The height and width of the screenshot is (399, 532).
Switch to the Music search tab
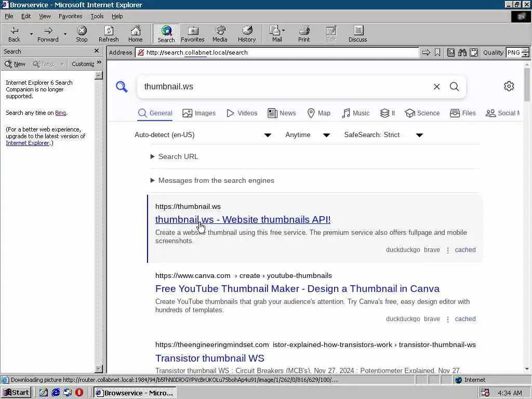tap(355, 113)
